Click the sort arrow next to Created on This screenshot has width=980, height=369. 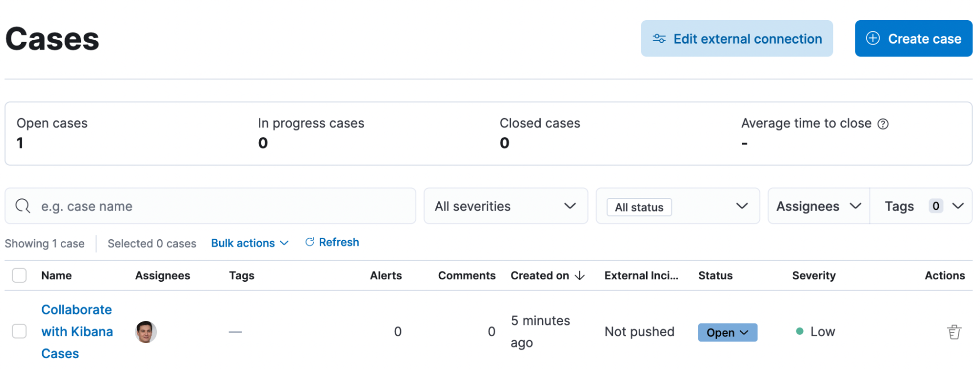pyautogui.click(x=579, y=275)
